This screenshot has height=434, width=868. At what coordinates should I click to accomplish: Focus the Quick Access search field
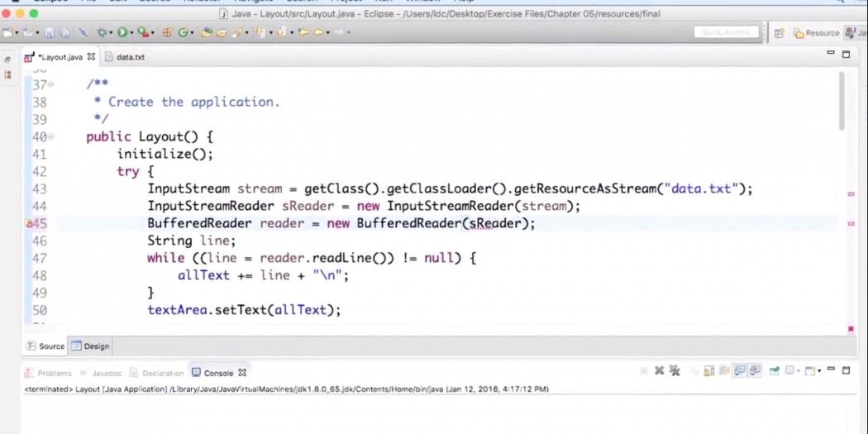(726, 33)
